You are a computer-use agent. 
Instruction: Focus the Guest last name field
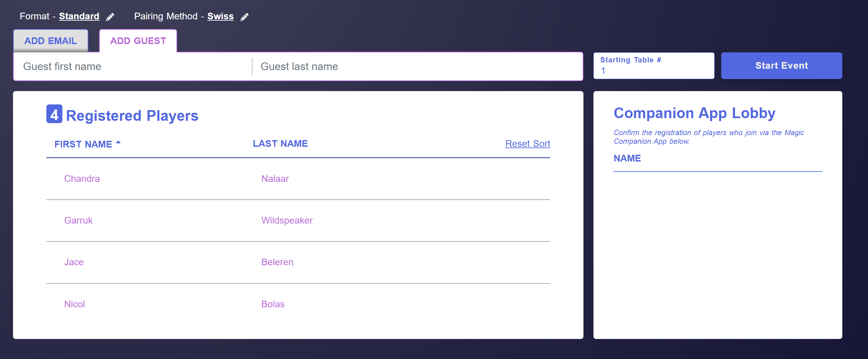[417, 66]
